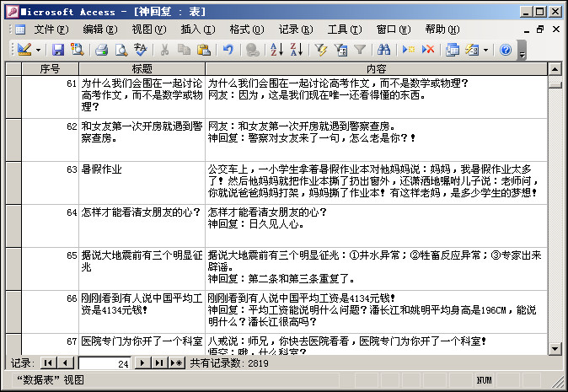
Task: Open Access help question mark icon
Action: click(x=506, y=50)
